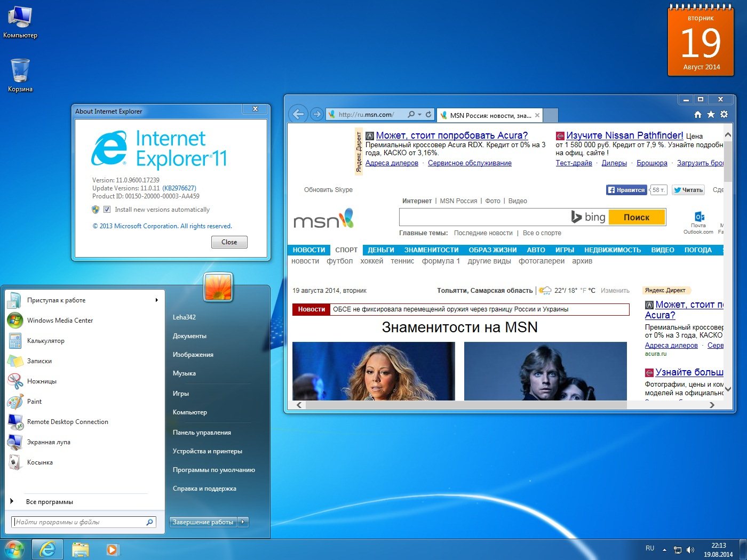Open the IE Tools gear icon
The height and width of the screenshot is (560, 747).
coord(724,114)
